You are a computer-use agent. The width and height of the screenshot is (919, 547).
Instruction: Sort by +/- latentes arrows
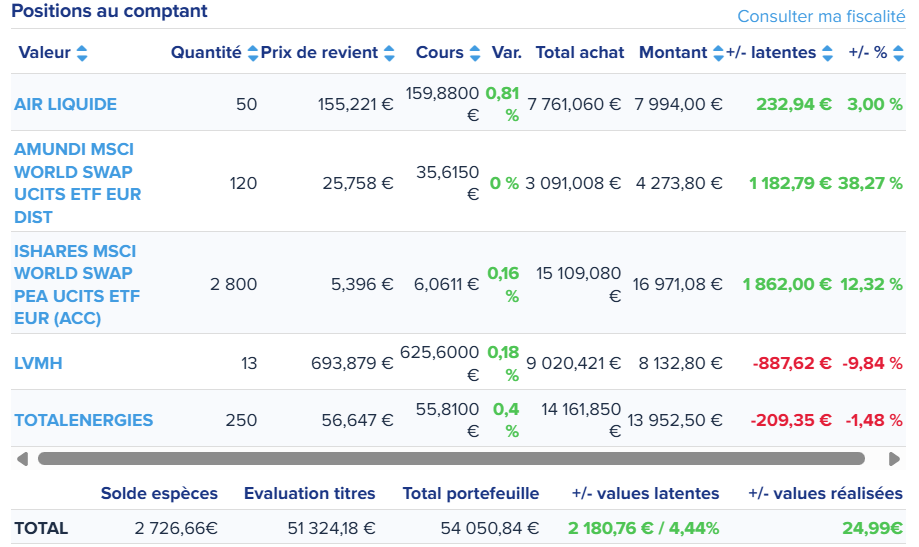click(x=827, y=53)
